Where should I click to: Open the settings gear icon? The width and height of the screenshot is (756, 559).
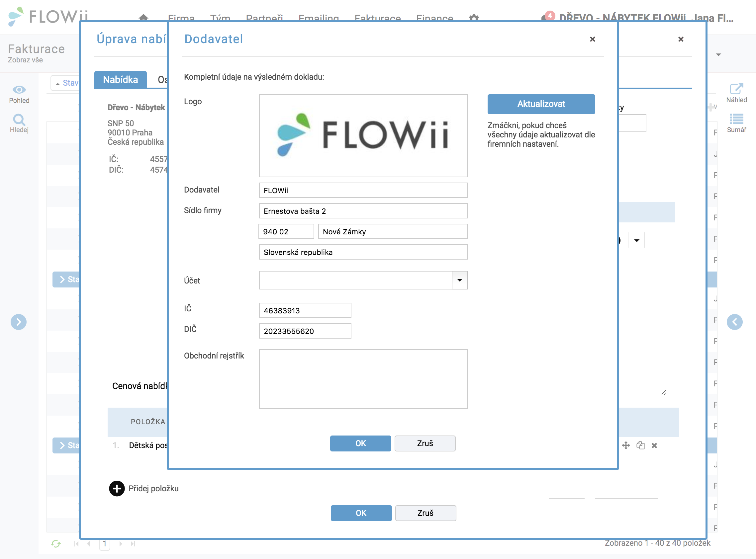click(474, 18)
